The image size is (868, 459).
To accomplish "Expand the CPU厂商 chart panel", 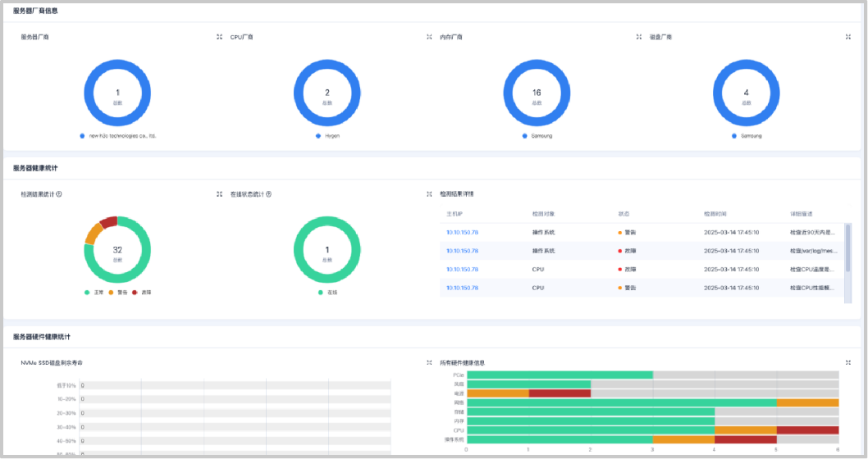I will [x=429, y=37].
